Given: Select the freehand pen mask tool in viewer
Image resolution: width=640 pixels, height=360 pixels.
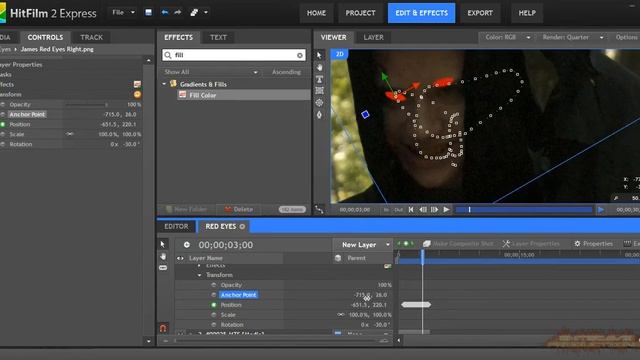Looking at the screenshot, I should click(320, 115).
